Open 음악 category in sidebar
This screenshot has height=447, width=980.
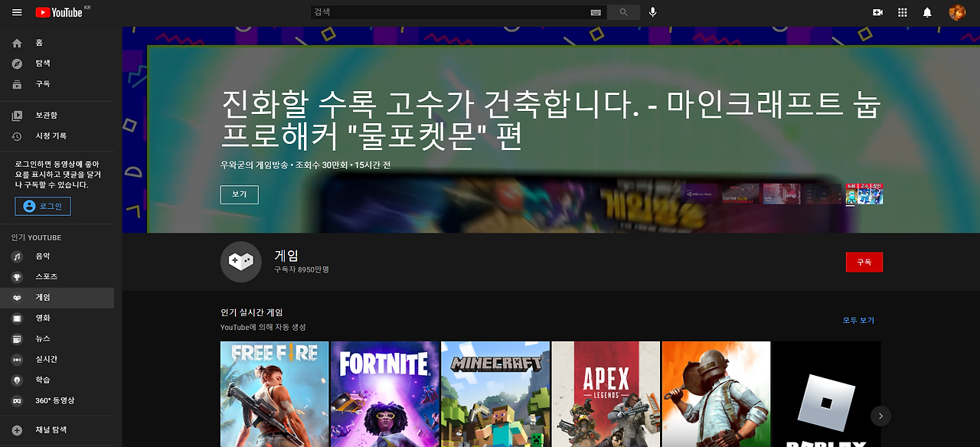pyautogui.click(x=57, y=256)
